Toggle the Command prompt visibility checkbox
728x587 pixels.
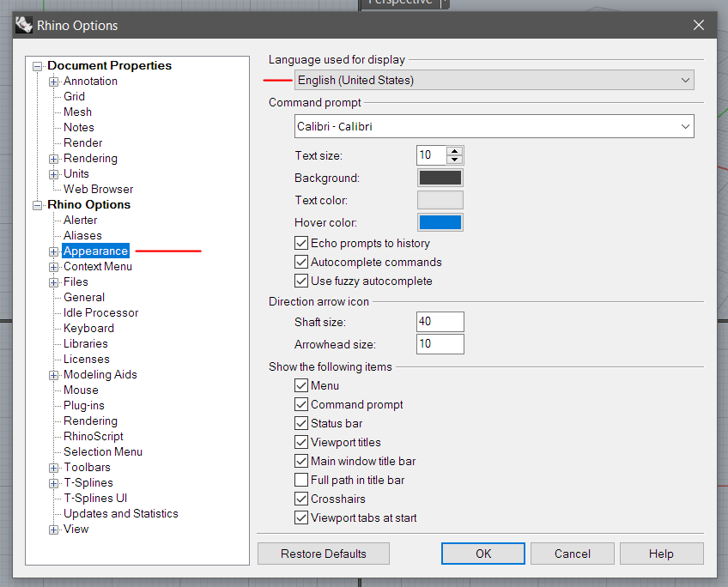point(301,405)
